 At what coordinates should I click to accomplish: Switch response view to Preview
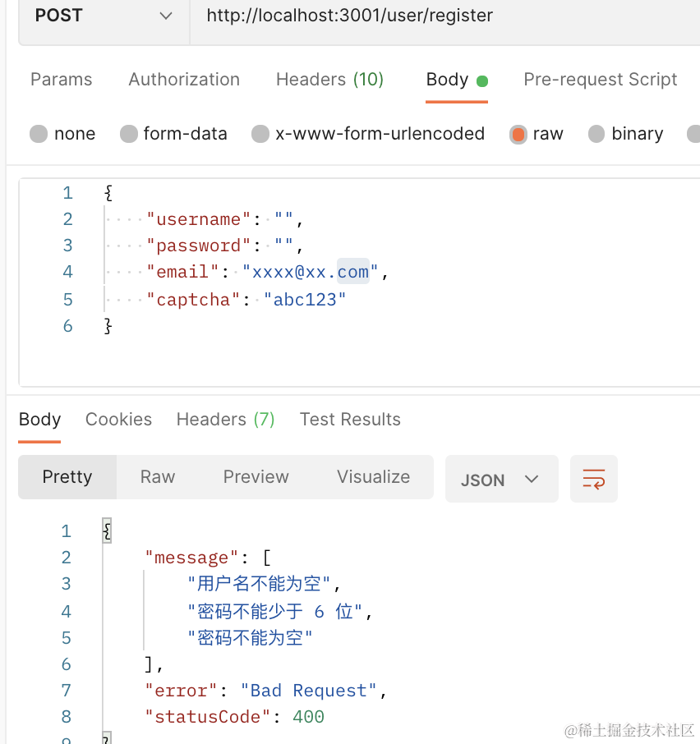pos(256,477)
